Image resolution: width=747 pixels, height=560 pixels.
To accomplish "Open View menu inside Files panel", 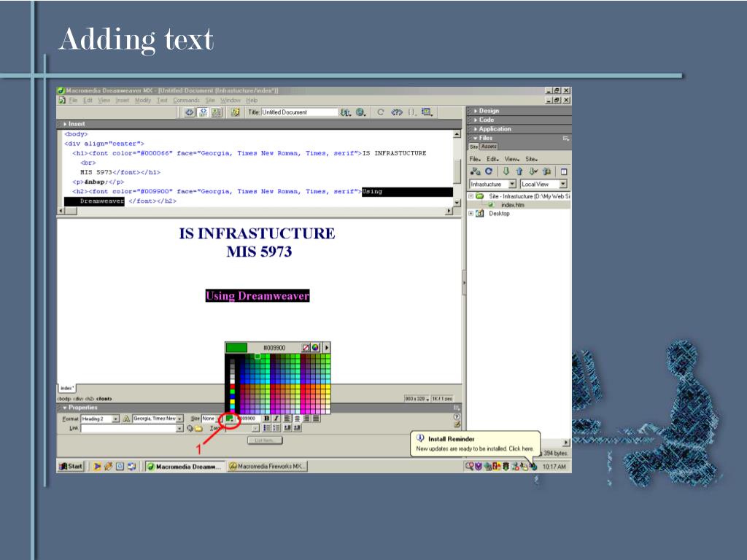I will [511, 159].
